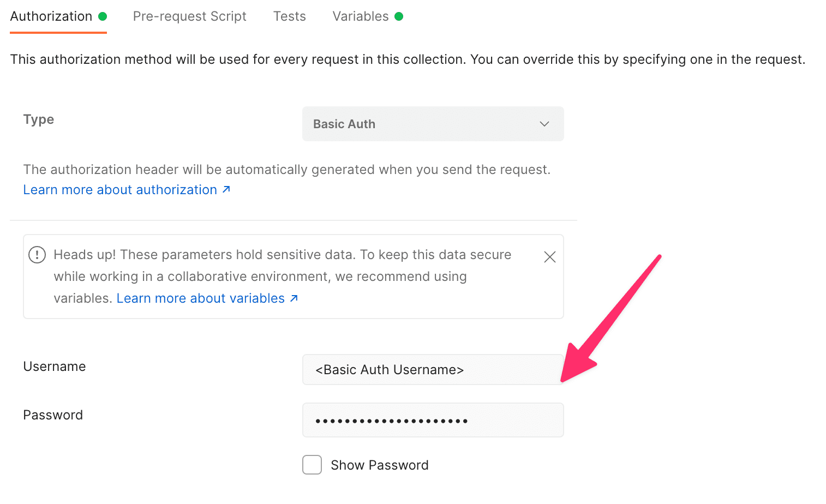Click the green dot beside Authorization tab

[x=101, y=16]
